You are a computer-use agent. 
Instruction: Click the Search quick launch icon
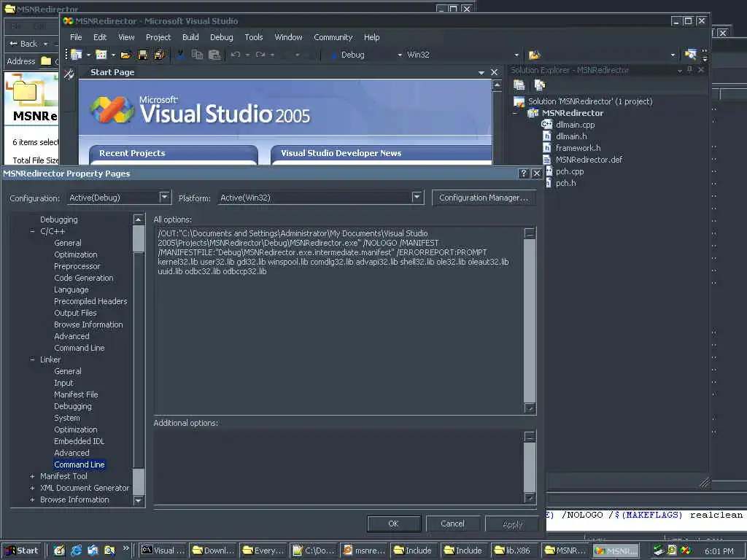tap(109, 551)
